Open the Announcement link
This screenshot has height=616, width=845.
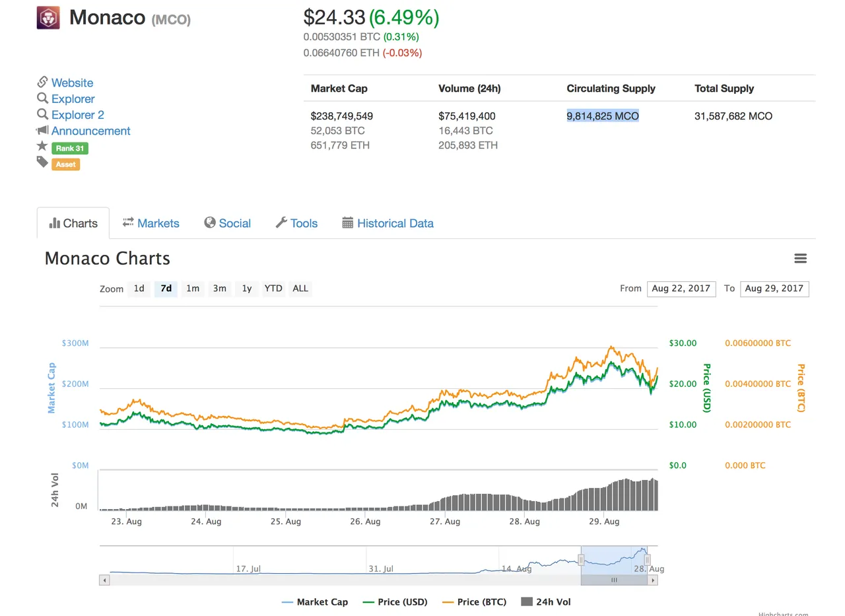(90, 131)
